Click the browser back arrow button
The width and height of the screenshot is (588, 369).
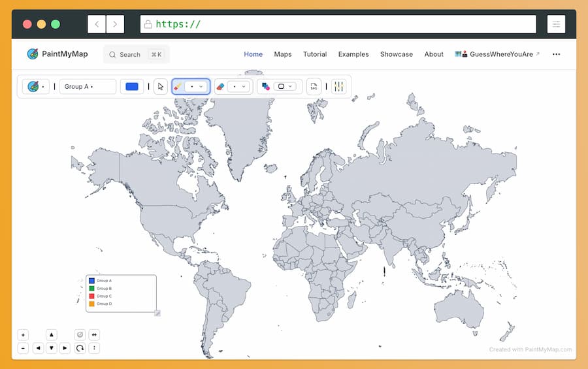pos(97,24)
